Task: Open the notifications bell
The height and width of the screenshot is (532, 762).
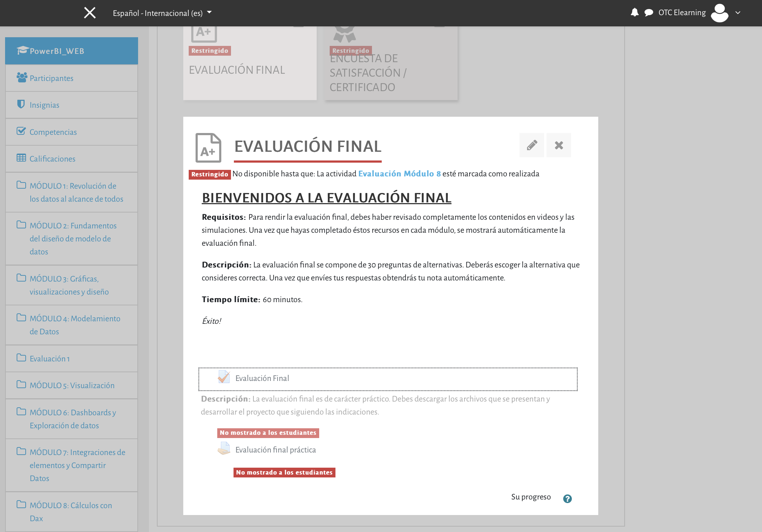Action: click(x=634, y=13)
